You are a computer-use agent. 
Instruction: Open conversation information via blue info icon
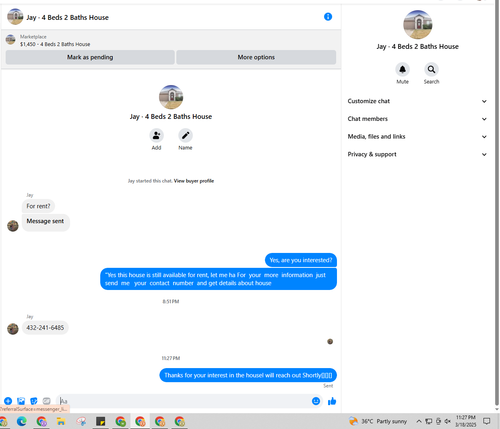point(328,17)
